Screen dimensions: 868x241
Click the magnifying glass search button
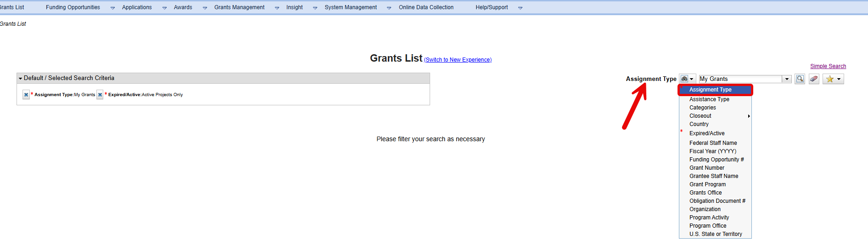(800, 79)
